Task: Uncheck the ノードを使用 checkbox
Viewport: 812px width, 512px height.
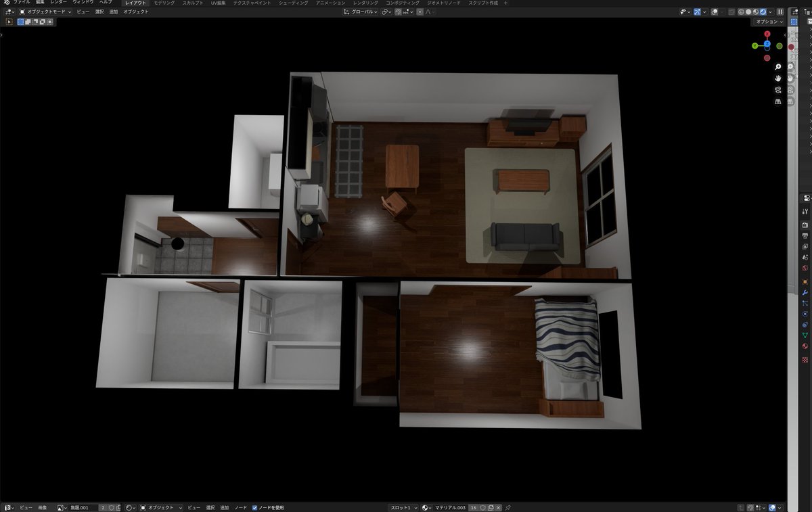Action: tap(254, 507)
